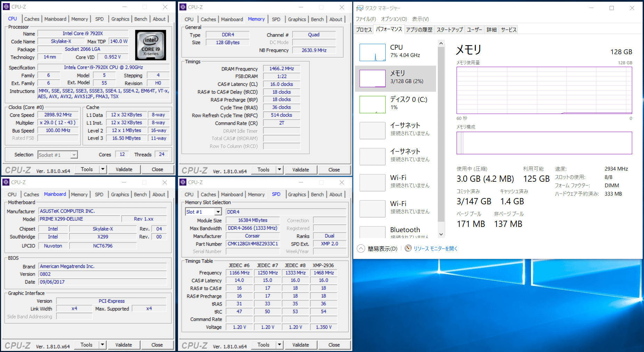Click the BIOS date 09/06/2017
Screen dimensions: 644x352
coord(103,282)
